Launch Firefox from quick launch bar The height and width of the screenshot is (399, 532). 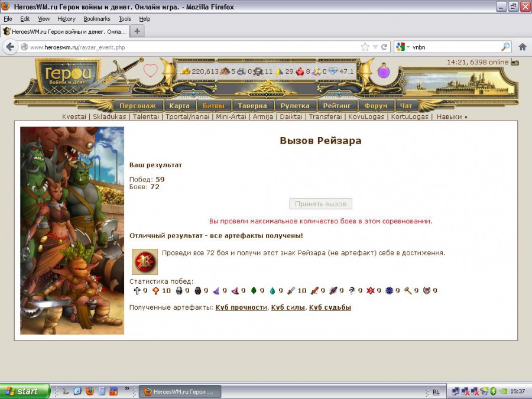point(90,391)
